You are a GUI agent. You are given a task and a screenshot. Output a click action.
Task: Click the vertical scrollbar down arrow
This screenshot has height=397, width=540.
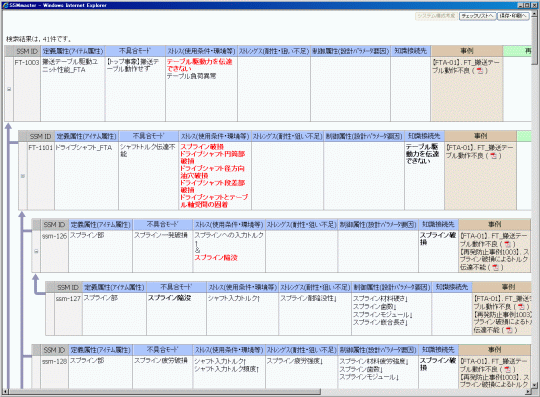[x=534, y=386]
